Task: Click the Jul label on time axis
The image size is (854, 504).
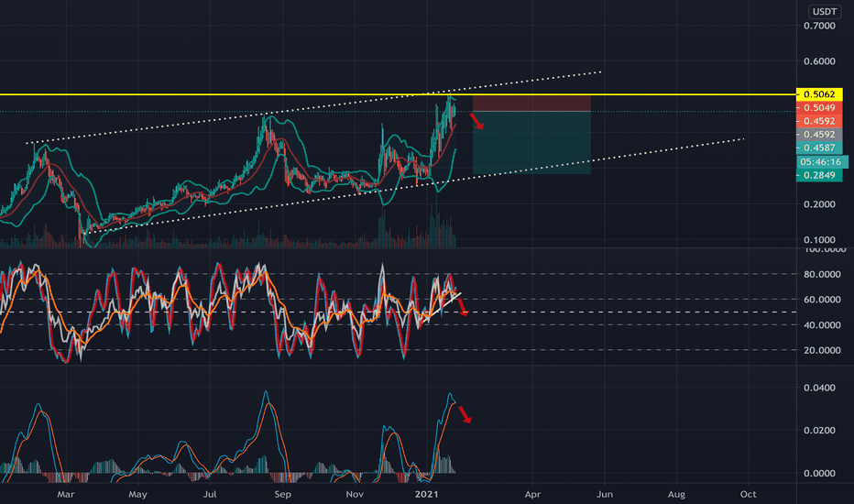Action: [x=210, y=494]
